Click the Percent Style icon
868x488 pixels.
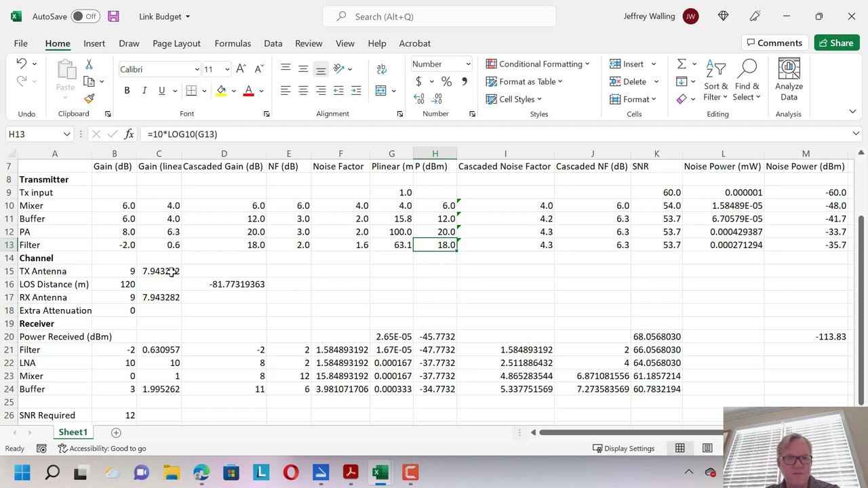coord(446,81)
